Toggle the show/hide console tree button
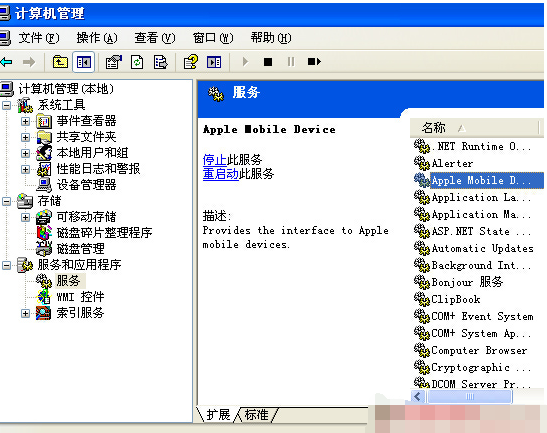Viewport: 547px width, 433px height. [84, 62]
